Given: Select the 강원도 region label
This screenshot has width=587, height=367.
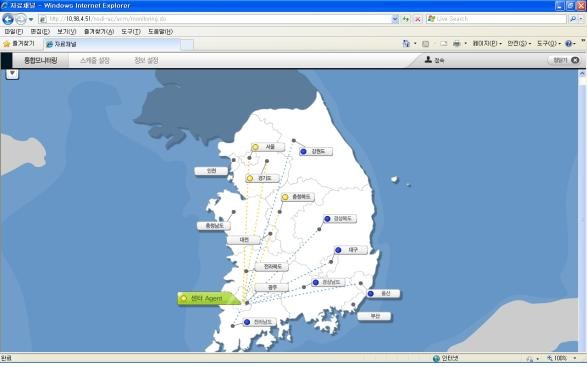Looking at the screenshot, I should tap(316, 152).
